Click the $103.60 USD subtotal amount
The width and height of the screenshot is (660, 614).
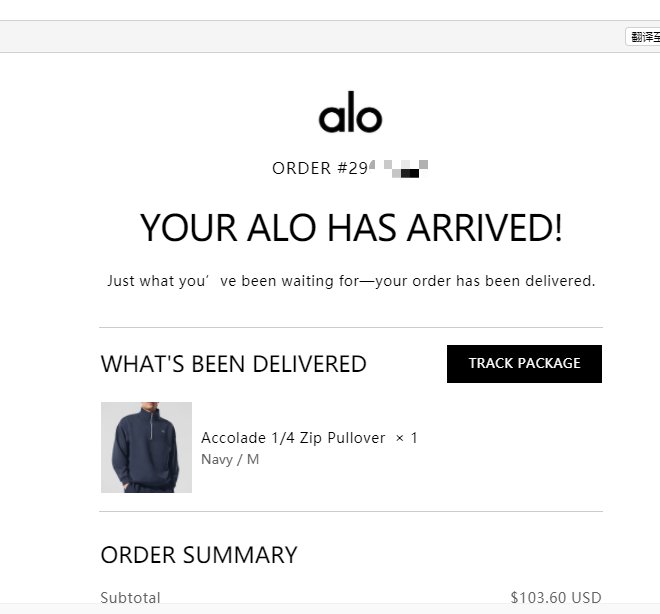tap(555, 598)
